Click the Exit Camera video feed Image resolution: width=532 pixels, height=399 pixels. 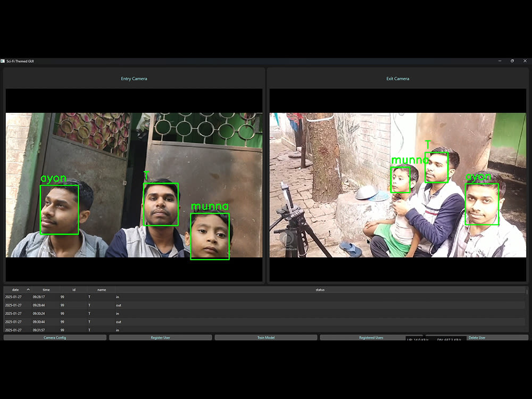pos(397,185)
